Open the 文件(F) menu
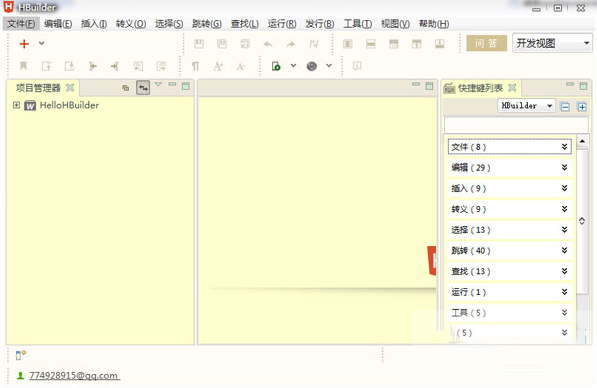The image size is (597, 388). pos(21,24)
